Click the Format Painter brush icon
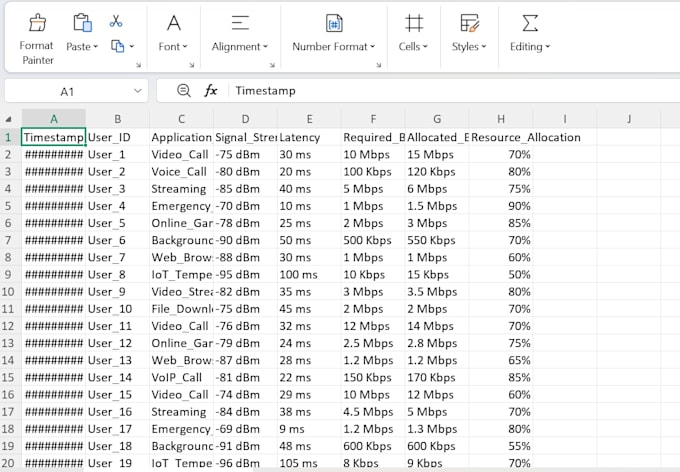 (37, 23)
